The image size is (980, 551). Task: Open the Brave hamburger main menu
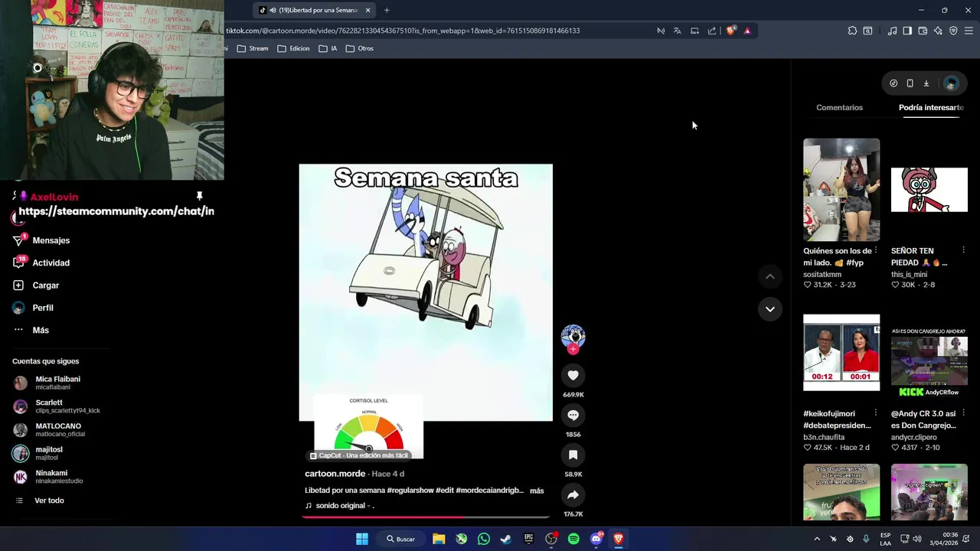[x=969, y=31]
